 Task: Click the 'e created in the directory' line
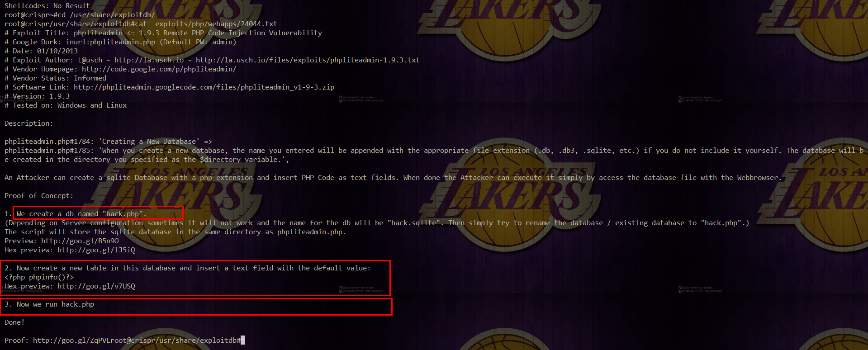pos(147,160)
